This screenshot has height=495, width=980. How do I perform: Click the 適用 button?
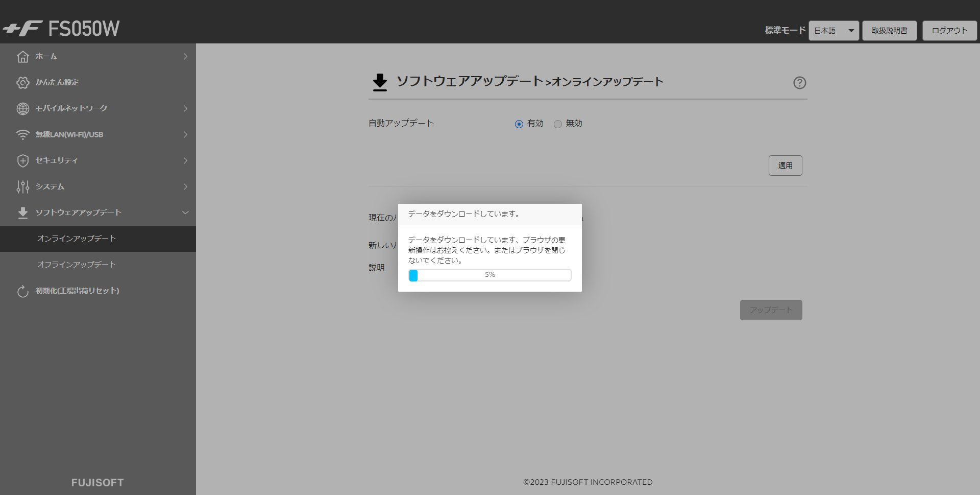[x=786, y=166]
